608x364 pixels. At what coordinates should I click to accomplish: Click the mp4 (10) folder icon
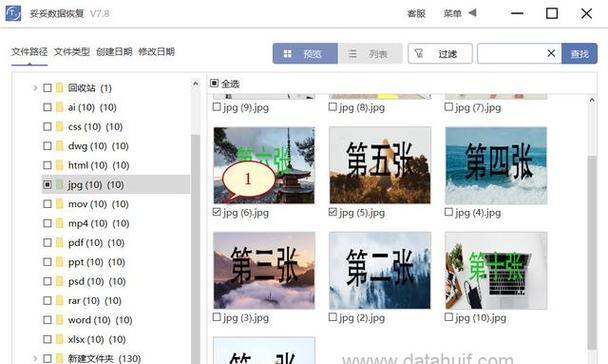[59, 223]
